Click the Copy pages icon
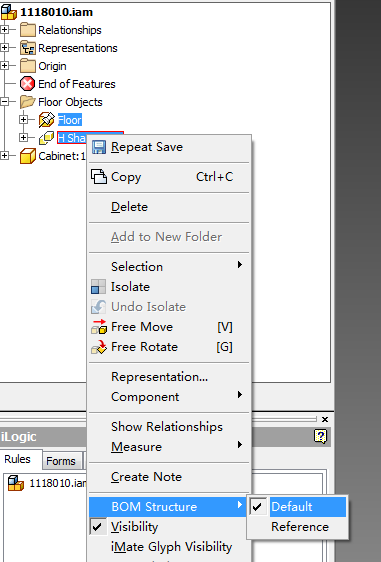 click(x=99, y=177)
